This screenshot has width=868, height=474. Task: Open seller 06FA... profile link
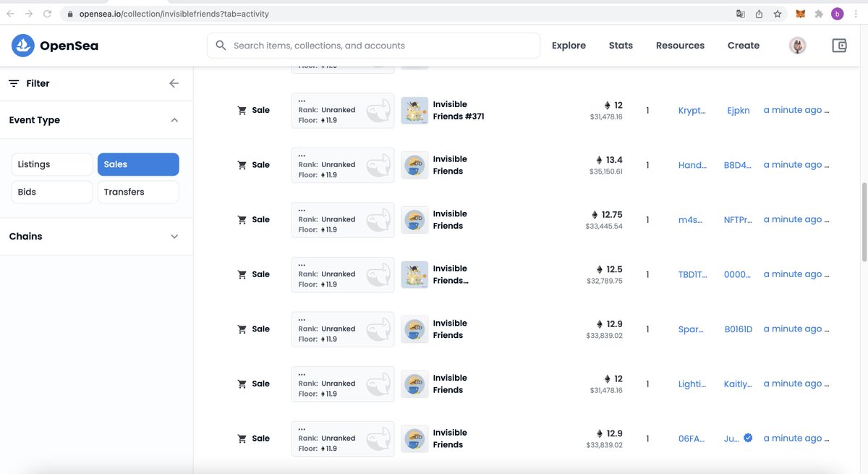(x=692, y=438)
